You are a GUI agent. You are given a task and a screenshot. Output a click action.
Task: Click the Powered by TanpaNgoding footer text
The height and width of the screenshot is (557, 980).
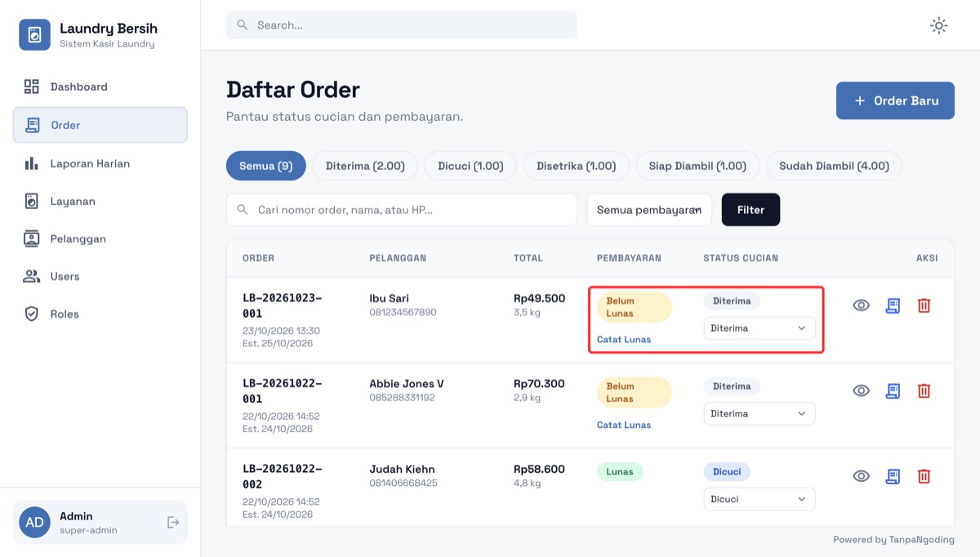click(893, 540)
